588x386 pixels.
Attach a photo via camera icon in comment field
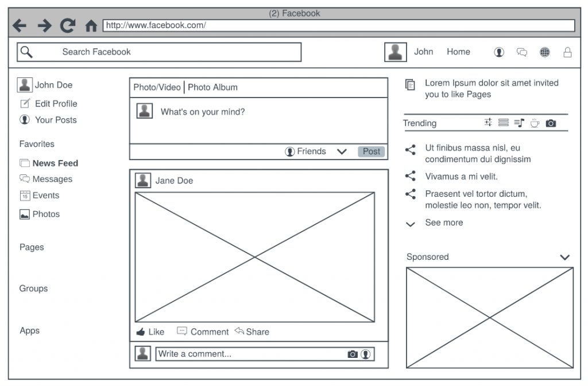[352, 354]
